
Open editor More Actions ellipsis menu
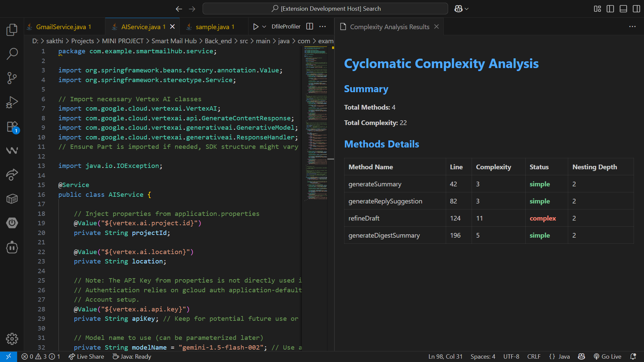pyautogui.click(x=323, y=26)
